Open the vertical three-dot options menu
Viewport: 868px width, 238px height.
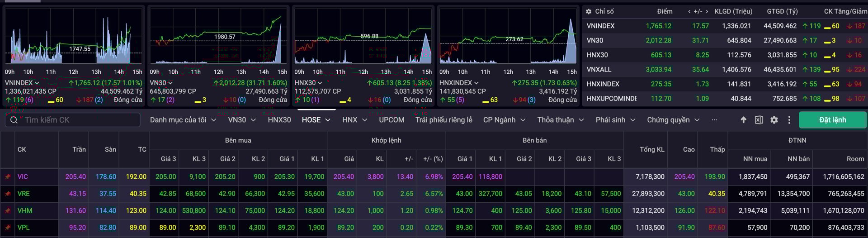coord(789,120)
